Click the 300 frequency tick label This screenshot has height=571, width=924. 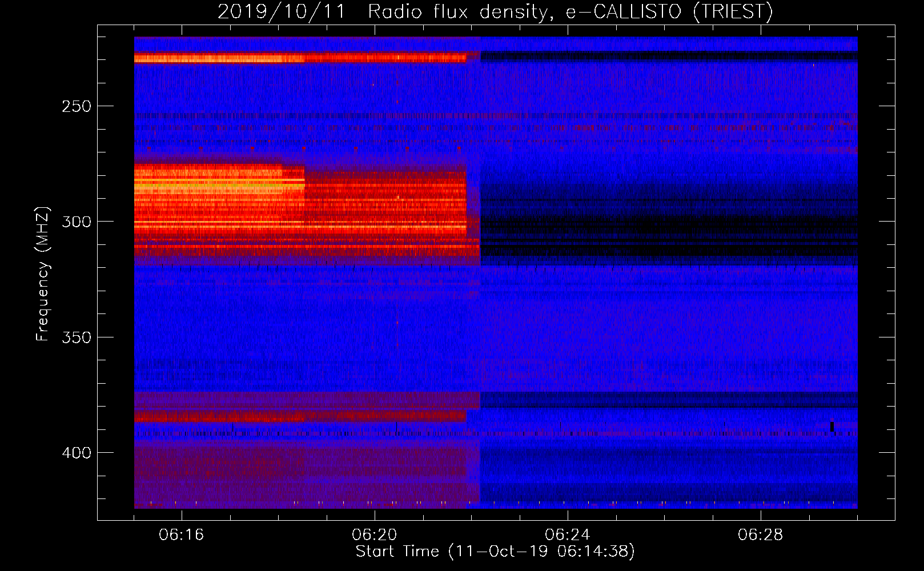coord(77,222)
